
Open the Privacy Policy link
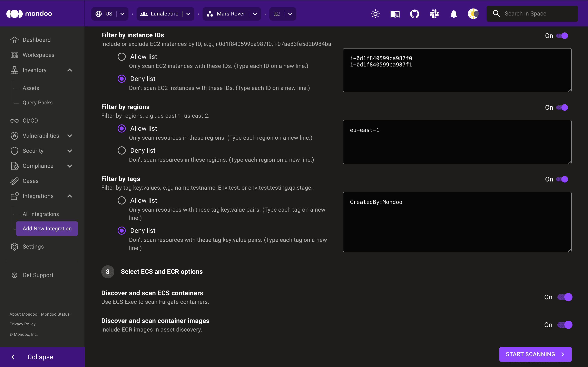(x=23, y=324)
